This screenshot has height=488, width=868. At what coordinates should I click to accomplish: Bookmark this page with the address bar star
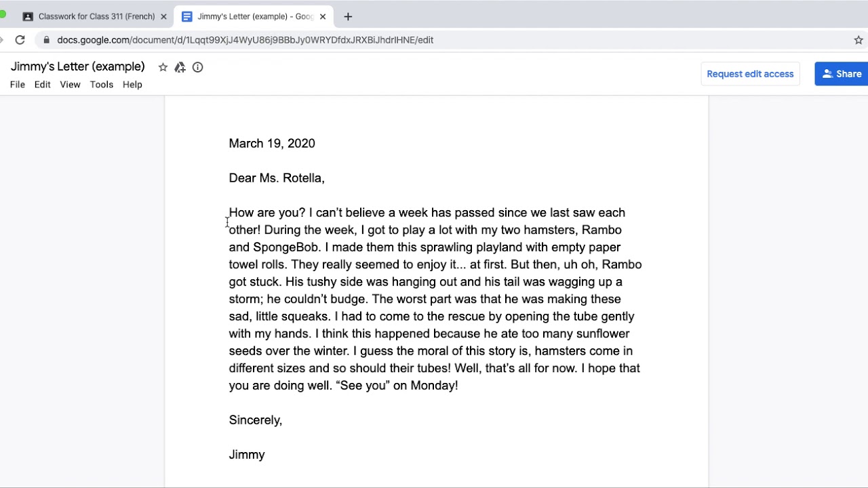tap(859, 40)
